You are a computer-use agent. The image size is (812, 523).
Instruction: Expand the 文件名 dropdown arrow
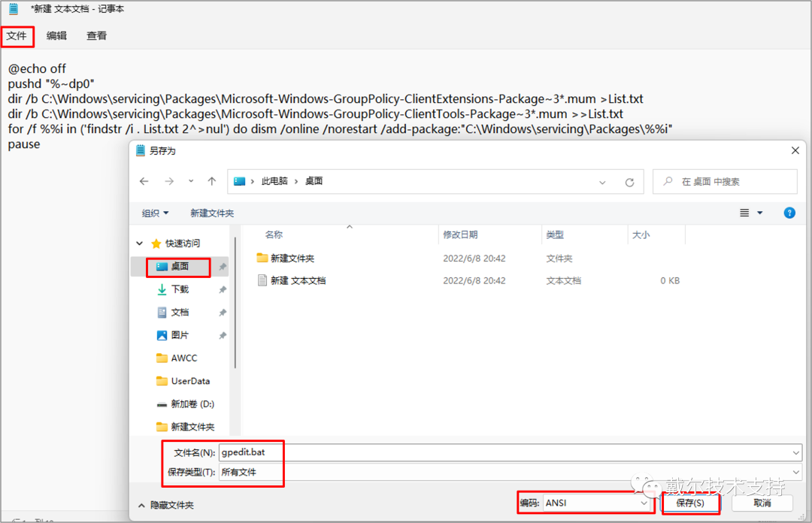(795, 452)
